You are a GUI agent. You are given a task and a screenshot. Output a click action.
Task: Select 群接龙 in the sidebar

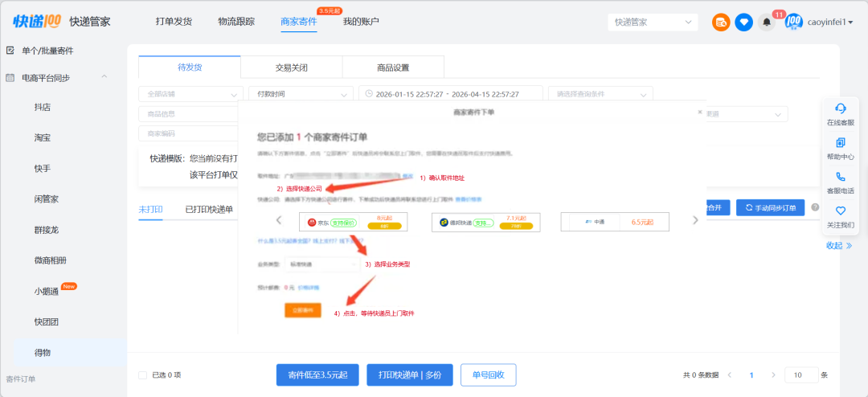click(47, 230)
